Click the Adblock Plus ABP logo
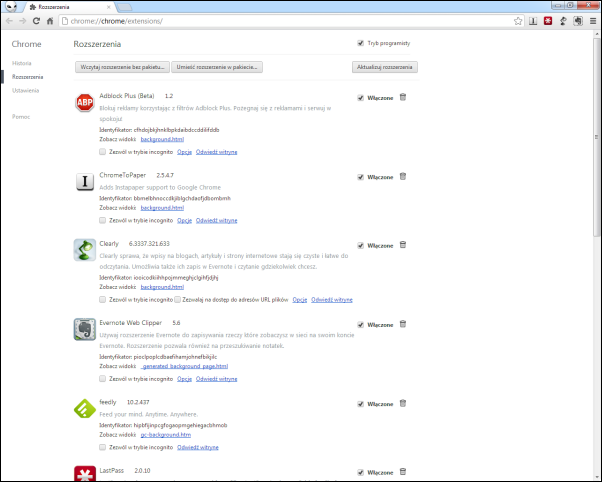Viewport: 602px width, 482px height. (x=84, y=102)
